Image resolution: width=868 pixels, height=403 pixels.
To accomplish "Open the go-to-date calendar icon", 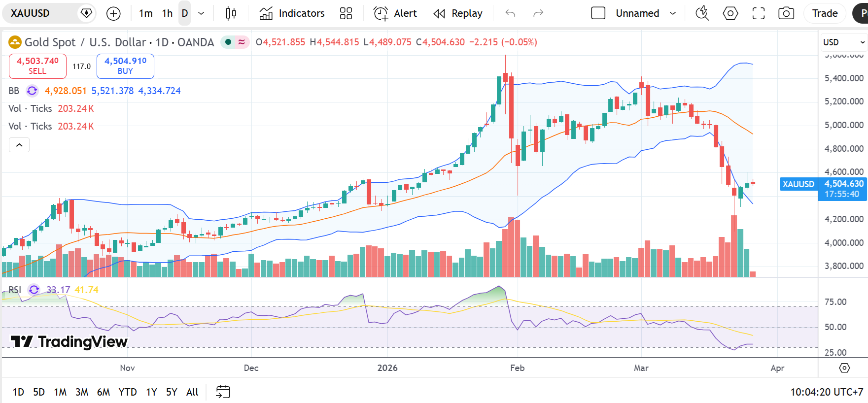I will pyautogui.click(x=223, y=392).
